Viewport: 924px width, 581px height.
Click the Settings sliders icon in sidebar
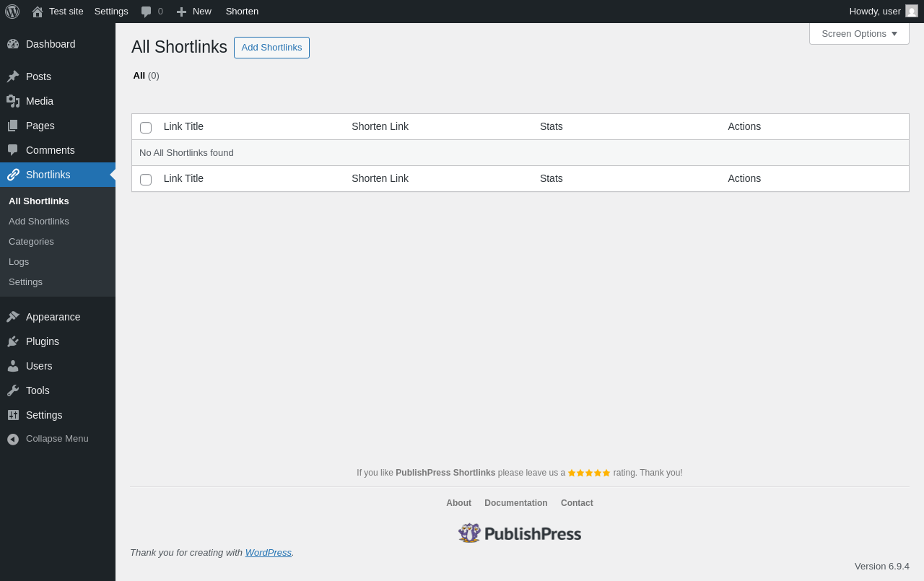(x=13, y=415)
